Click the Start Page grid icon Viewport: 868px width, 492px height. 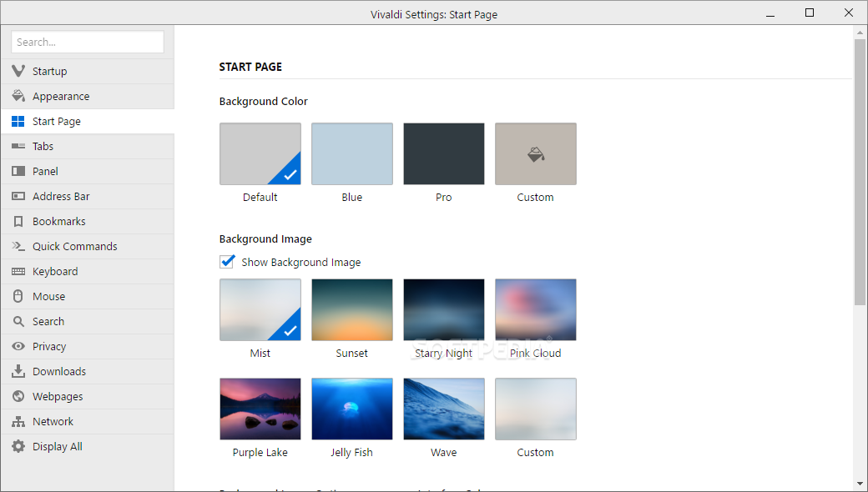click(18, 121)
